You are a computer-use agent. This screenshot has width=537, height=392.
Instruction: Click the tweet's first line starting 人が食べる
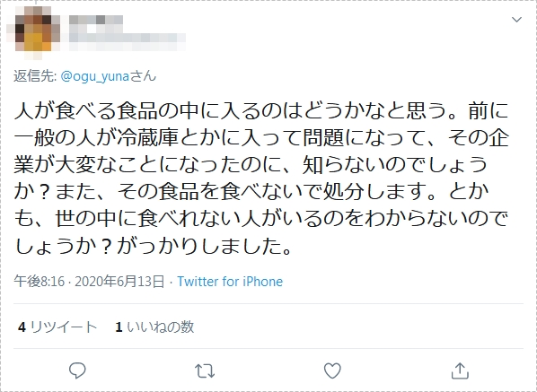(261, 110)
